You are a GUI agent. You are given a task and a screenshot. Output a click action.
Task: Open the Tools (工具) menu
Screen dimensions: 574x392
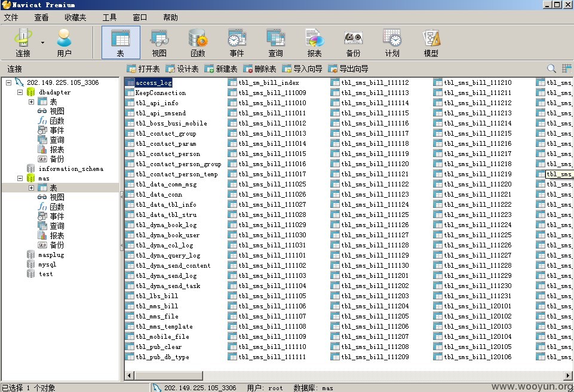tap(109, 17)
